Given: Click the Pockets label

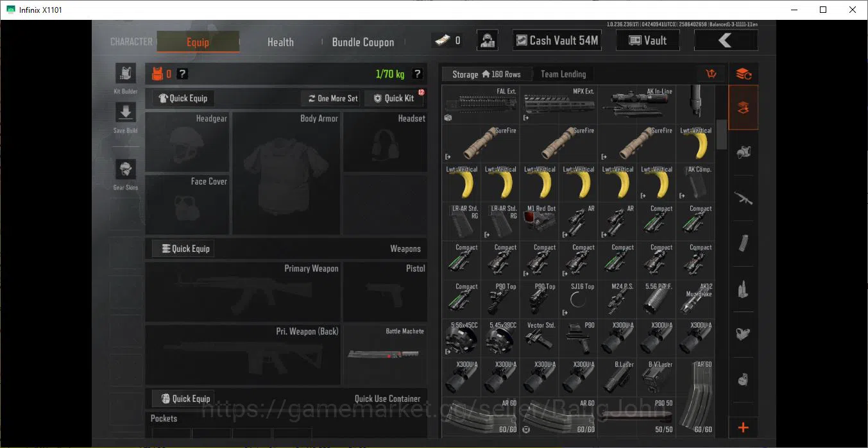Looking at the screenshot, I should (x=164, y=419).
